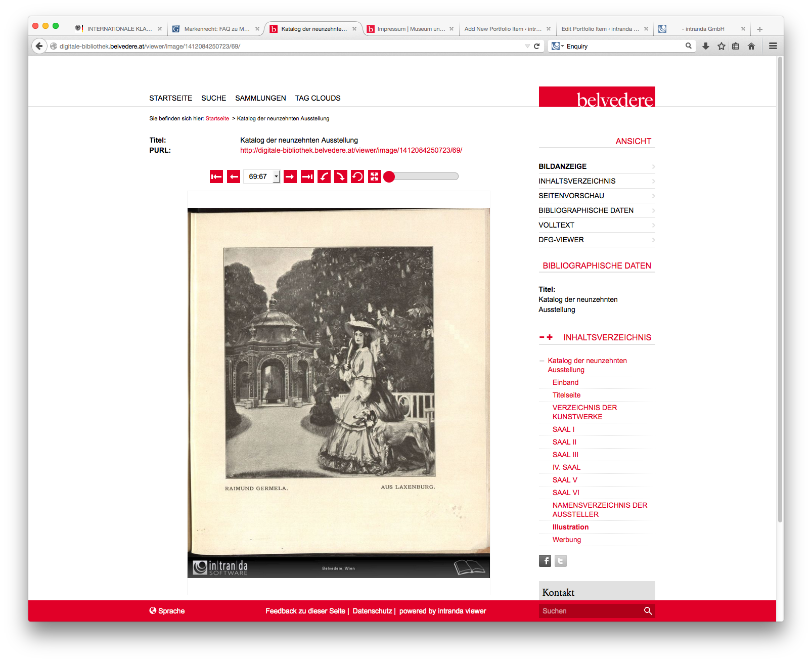Image resolution: width=812 pixels, height=662 pixels.
Task: Open Sprache language selector
Action: (167, 611)
